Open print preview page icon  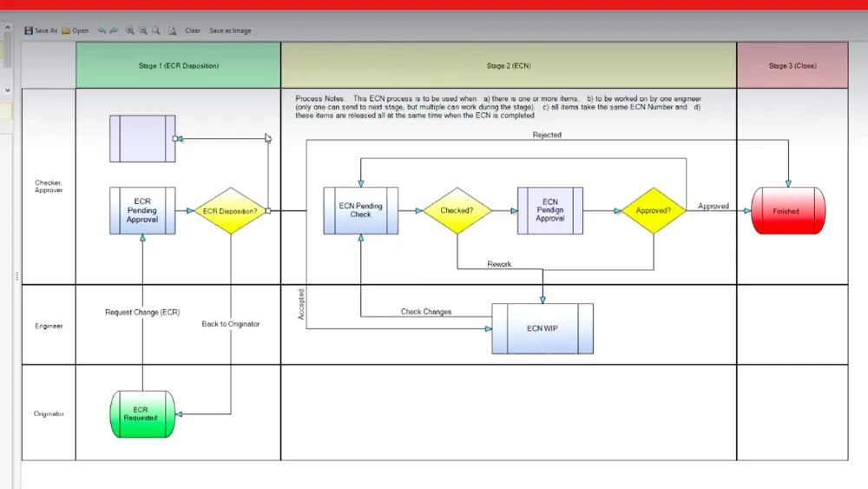tap(172, 30)
